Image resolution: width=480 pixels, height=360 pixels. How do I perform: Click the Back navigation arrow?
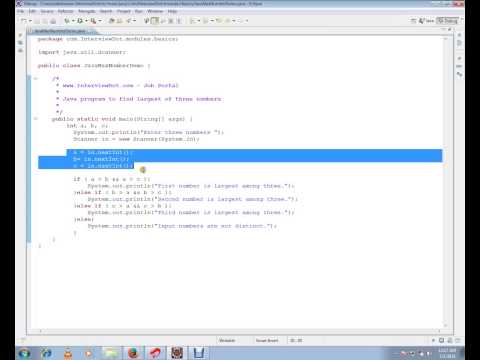[x=228, y=21]
